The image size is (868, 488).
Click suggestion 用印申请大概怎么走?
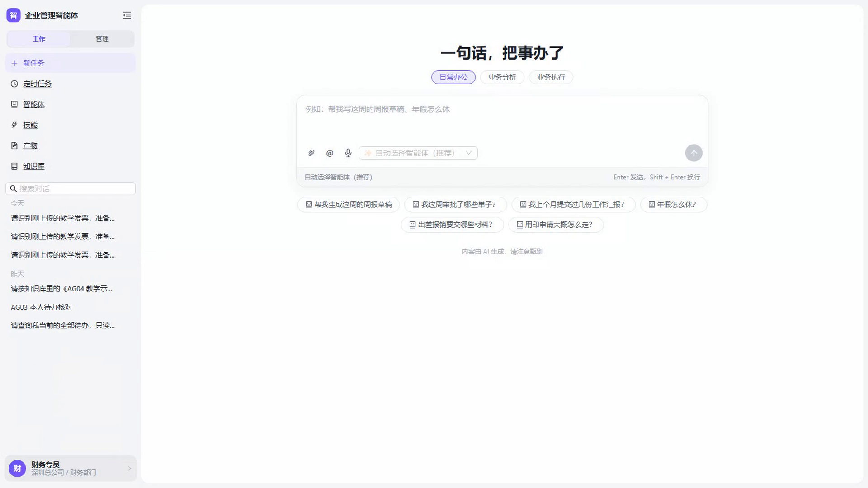coord(556,225)
